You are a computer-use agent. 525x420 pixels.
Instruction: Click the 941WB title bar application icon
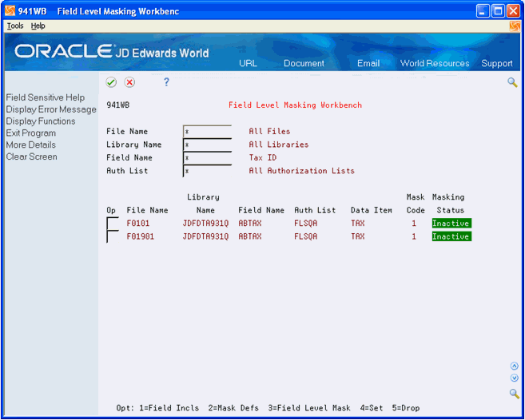10,11
